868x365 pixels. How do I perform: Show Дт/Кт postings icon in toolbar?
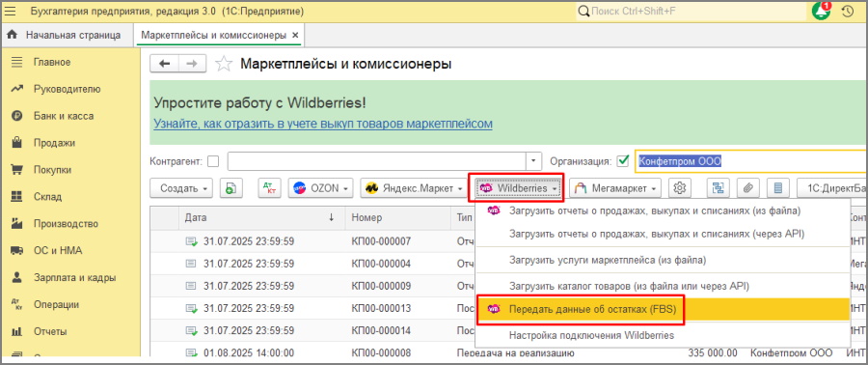point(269,188)
